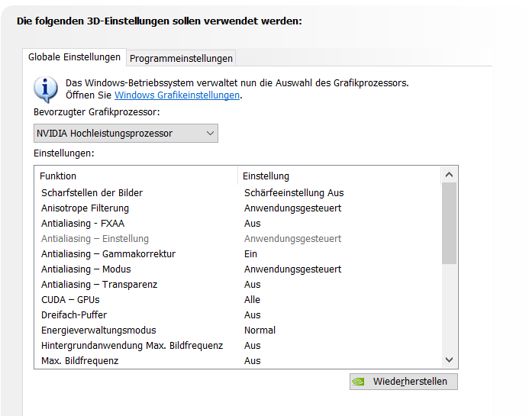Select the Antialiasing – Transparenz row

pos(237,285)
